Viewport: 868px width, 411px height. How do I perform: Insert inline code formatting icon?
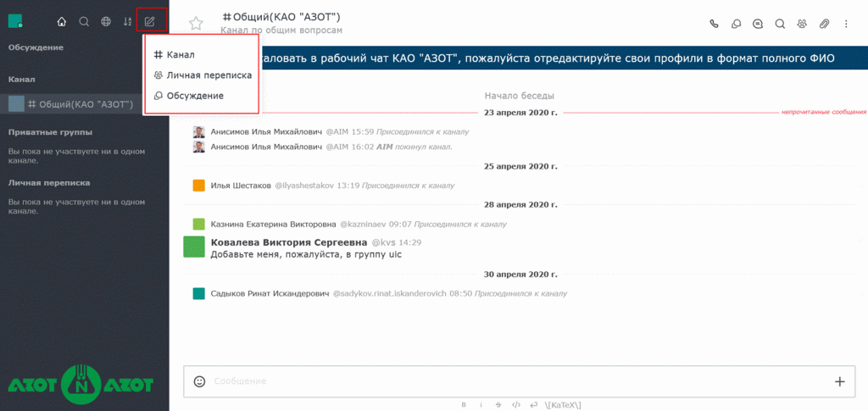tap(516, 405)
